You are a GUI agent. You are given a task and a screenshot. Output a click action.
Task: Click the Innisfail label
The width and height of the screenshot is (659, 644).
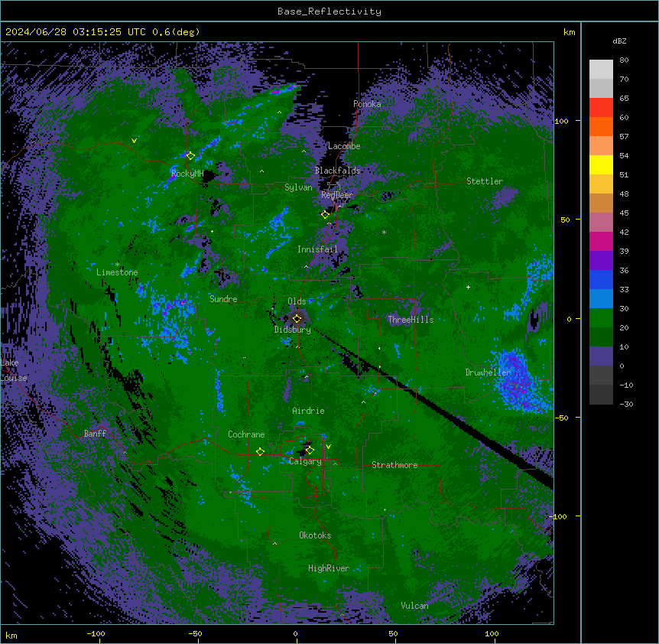coord(317,249)
